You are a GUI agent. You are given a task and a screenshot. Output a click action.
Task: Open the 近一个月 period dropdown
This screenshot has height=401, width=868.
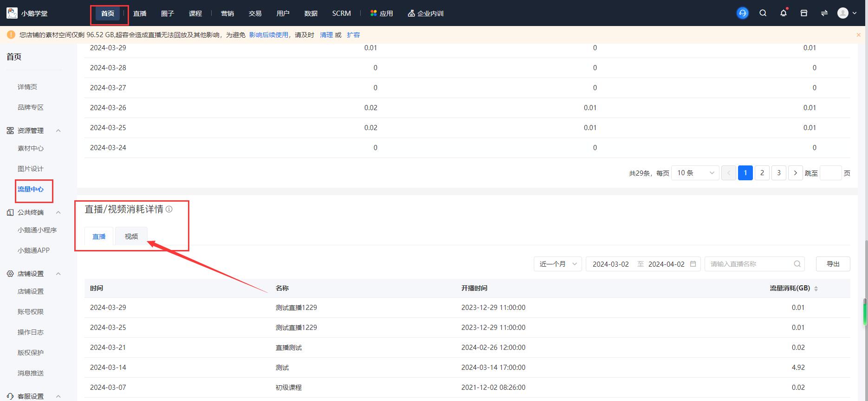pyautogui.click(x=557, y=264)
